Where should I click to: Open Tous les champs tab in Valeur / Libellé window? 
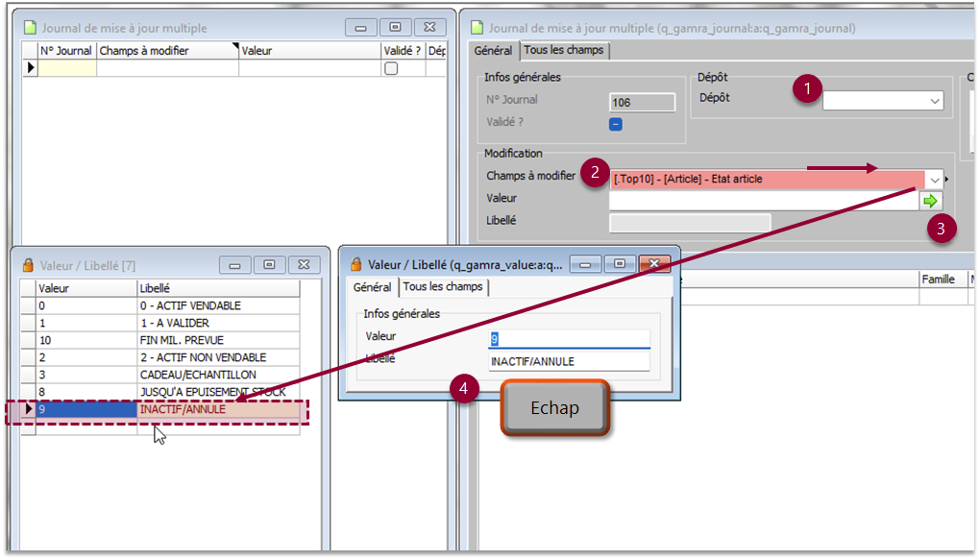pyautogui.click(x=443, y=287)
